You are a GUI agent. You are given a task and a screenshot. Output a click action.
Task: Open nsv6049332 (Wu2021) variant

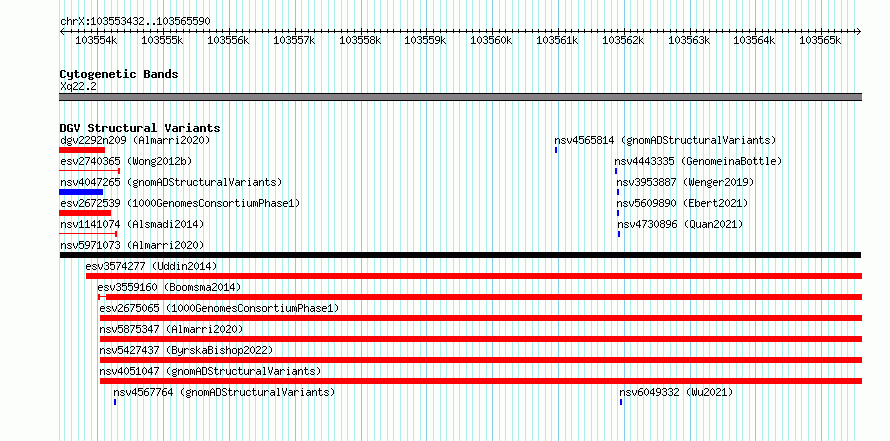(x=676, y=392)
